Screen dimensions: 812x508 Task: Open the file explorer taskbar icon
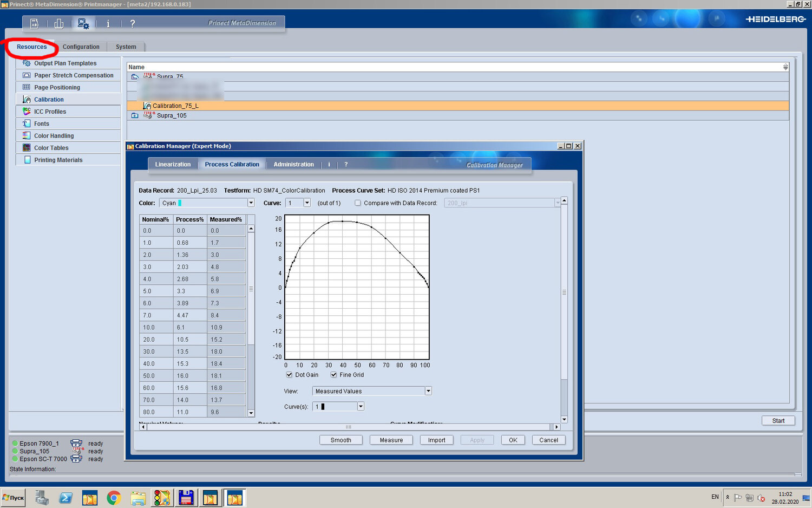click(138, 498)
